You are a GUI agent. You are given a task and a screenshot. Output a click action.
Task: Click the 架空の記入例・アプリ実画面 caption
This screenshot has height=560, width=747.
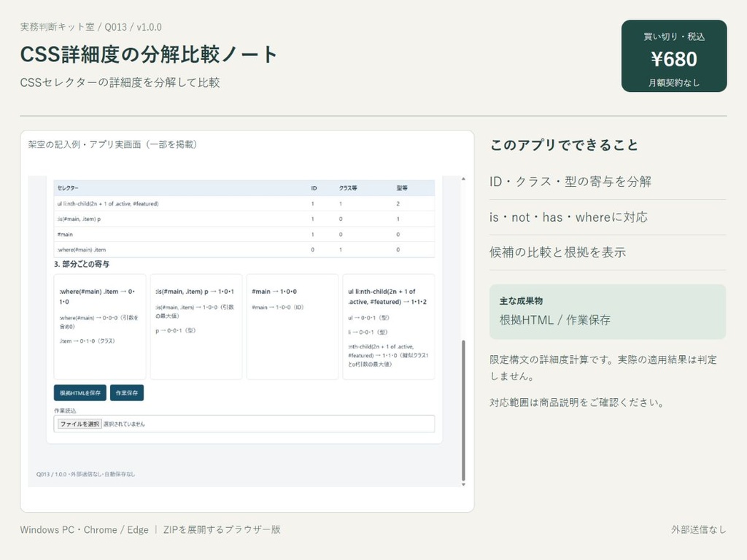(x=112, y=144)
